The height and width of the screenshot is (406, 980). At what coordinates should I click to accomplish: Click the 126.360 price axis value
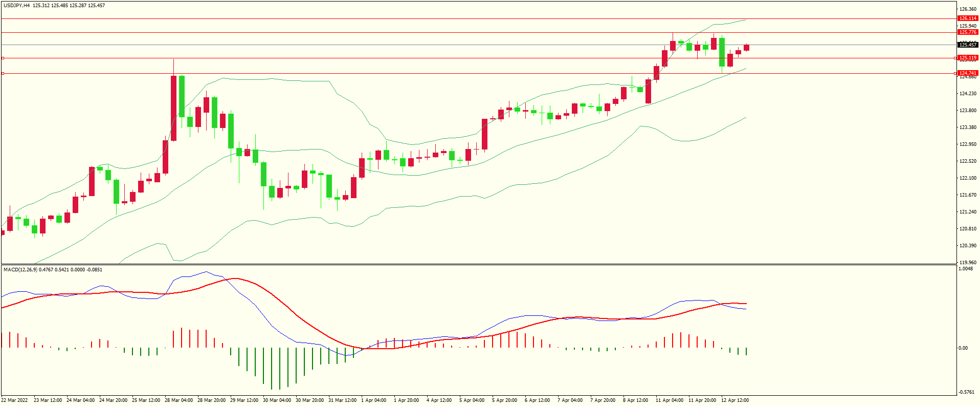click(968, 9)
